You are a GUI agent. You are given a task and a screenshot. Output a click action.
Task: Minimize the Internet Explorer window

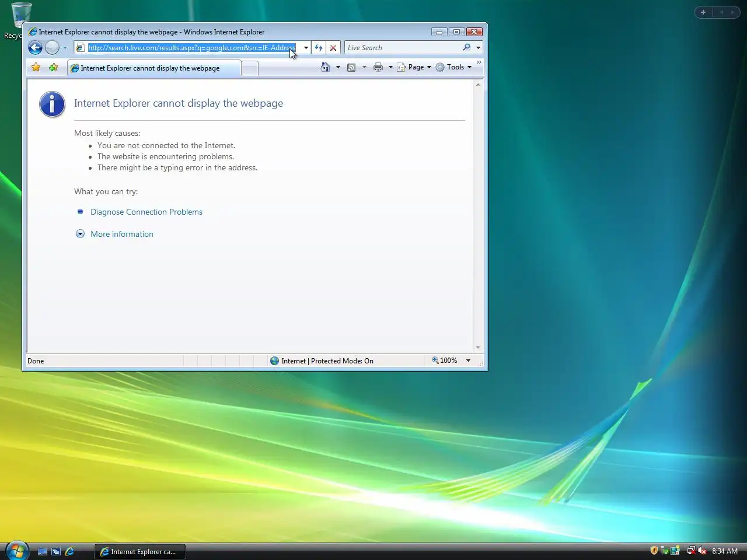(439, 32)
